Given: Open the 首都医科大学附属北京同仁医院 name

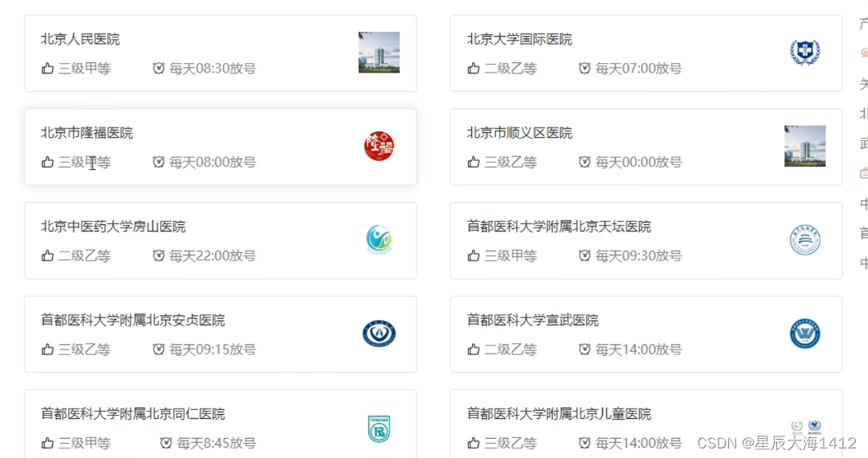Looking at the screenshot, I should pos(133,414).
